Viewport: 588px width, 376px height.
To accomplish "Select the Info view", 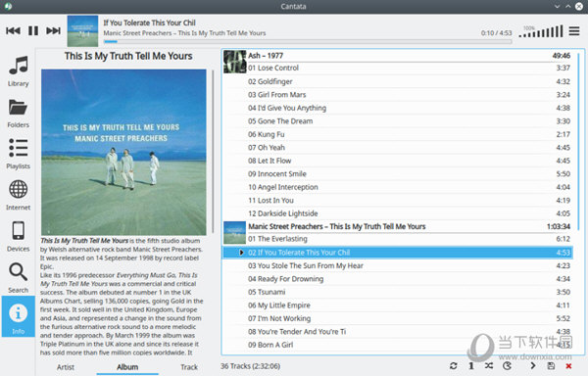I will tap(18, 316).
